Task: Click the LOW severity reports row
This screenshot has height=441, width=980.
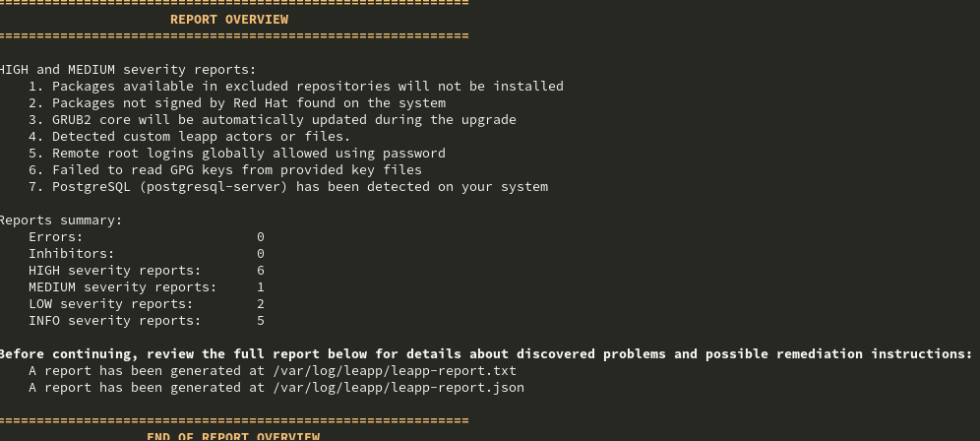Action: click(147, 304)
